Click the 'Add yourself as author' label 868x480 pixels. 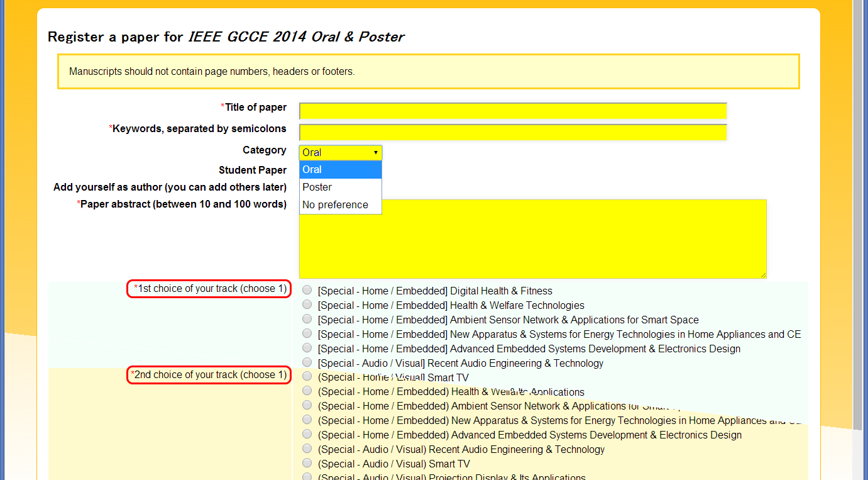pos(170,187)
